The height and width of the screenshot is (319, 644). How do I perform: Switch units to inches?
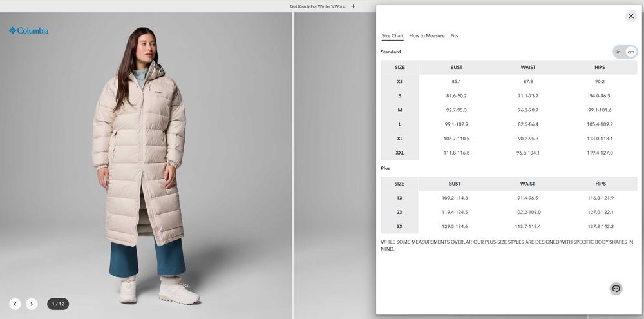pyautogui.click(x=618, y=52)
